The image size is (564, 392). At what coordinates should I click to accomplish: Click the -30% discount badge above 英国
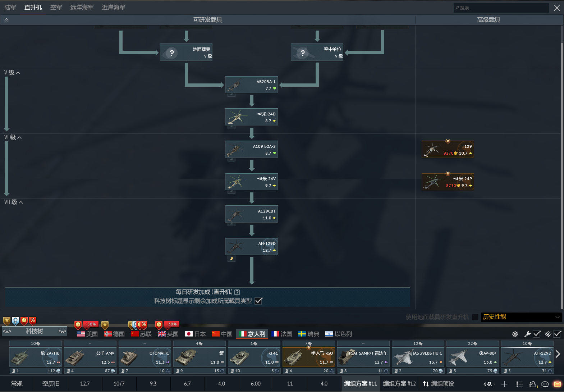click(x=172, y=324)
